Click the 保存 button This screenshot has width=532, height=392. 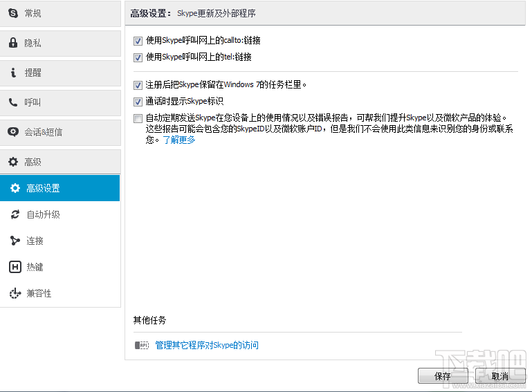(x=443, y=375)
